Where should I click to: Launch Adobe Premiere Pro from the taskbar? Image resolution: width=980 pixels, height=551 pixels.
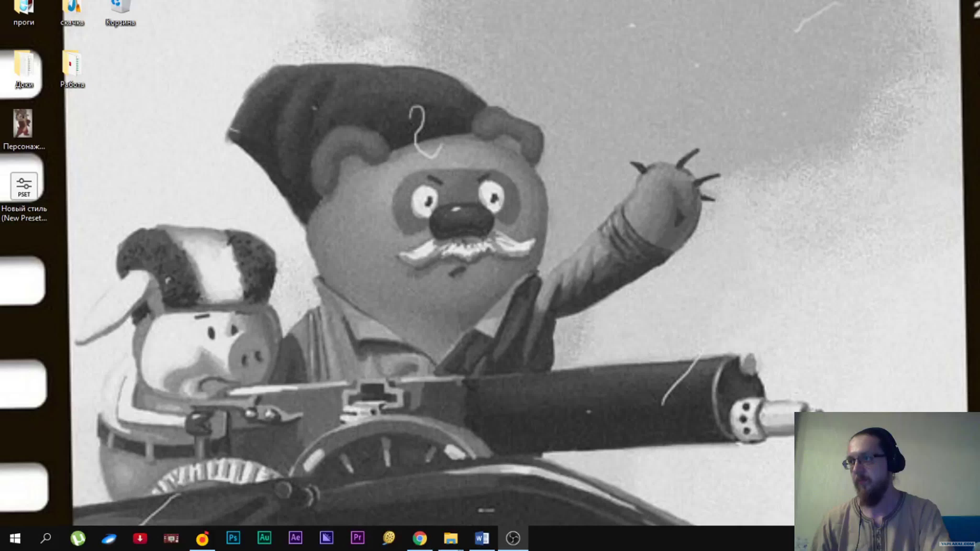[x=358, y=538]
